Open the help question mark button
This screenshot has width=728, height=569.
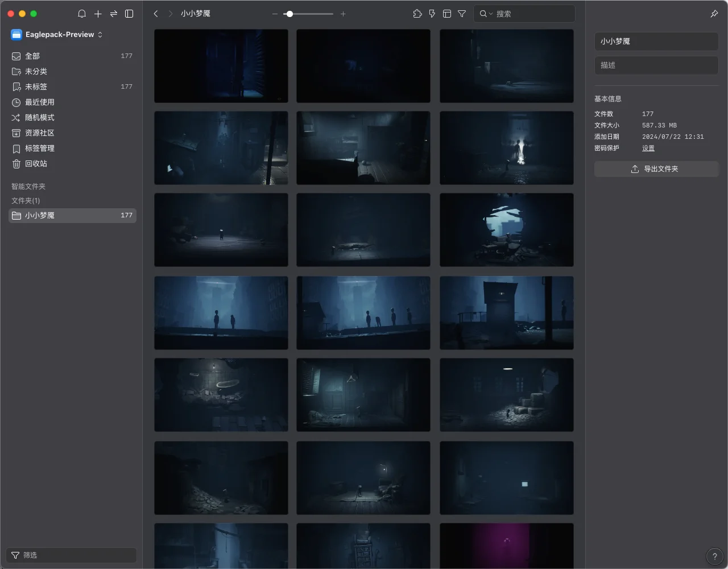(715, 556)
